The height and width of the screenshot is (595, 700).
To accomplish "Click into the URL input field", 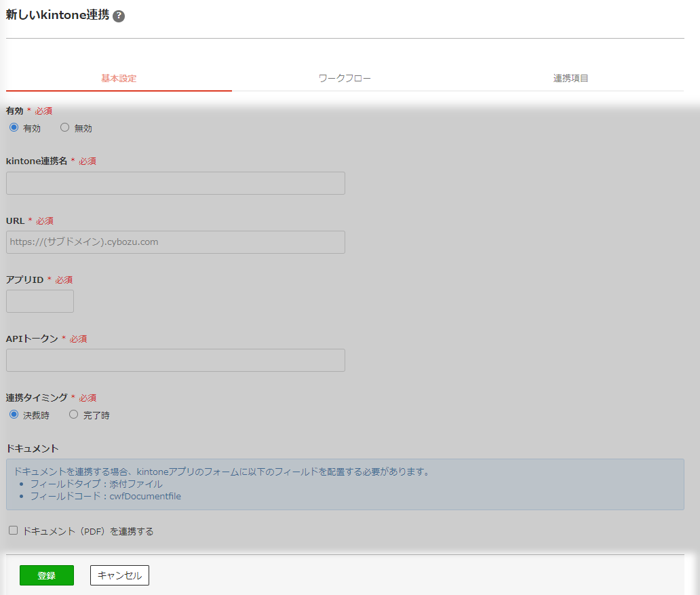I will pos(175,242).
